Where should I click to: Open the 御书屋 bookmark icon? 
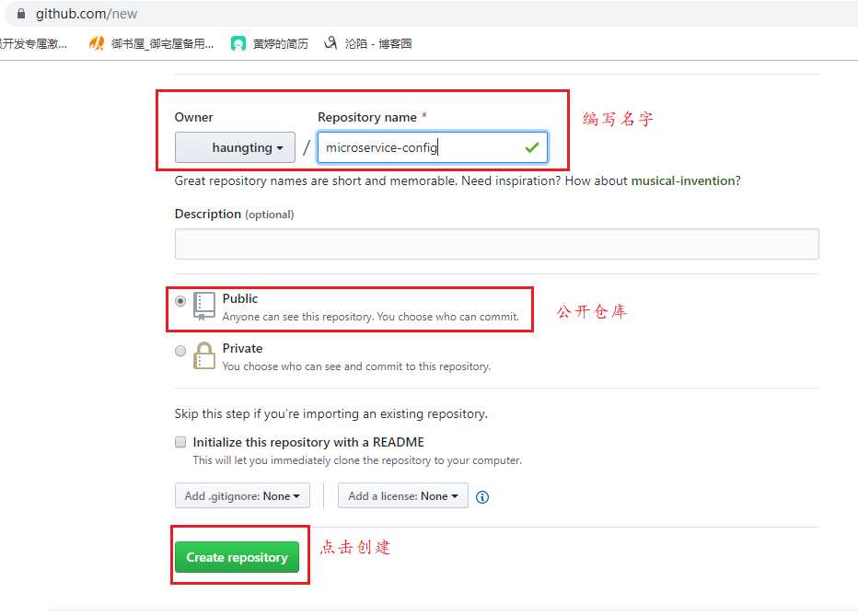point(97,43)
